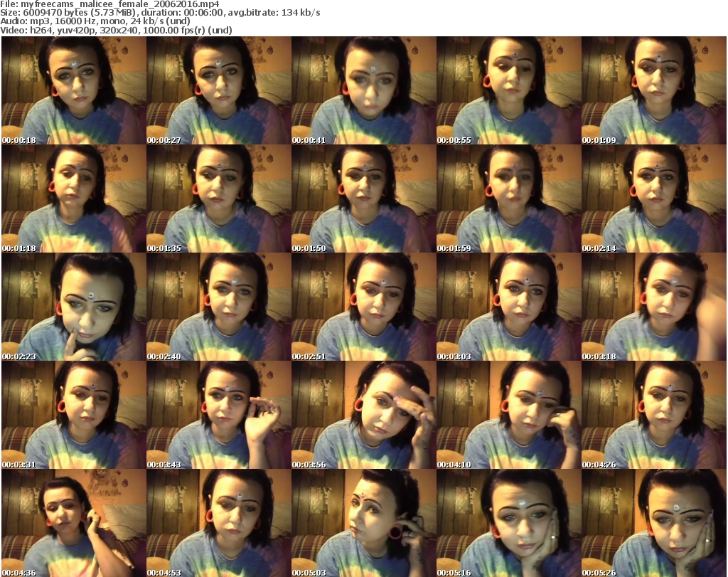Choose the thumbnail at 00:04:10
Screen dimensions: 728x577
tap(509, 415)
